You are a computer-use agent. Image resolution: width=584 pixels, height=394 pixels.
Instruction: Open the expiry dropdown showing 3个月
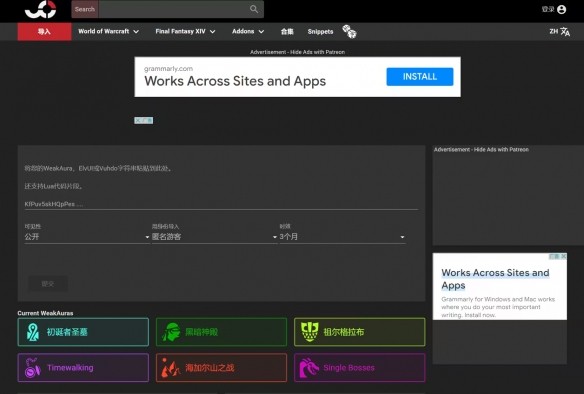pyautogui.click(x=342, y=237)
